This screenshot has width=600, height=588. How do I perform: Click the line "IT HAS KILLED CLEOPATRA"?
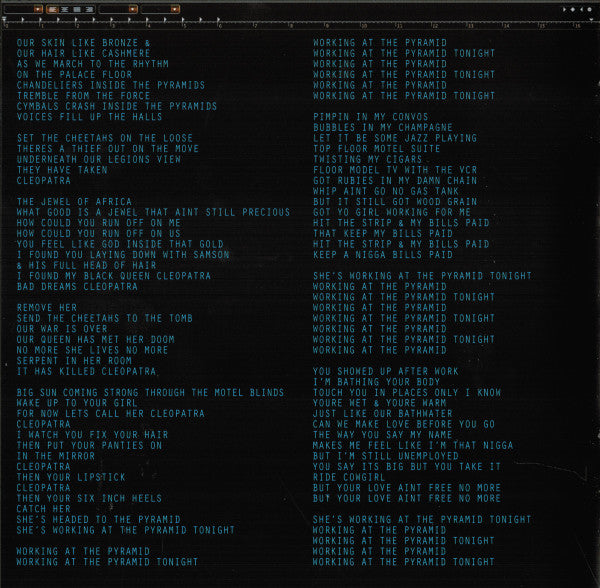pyautogui.click(x=86, y=371)
